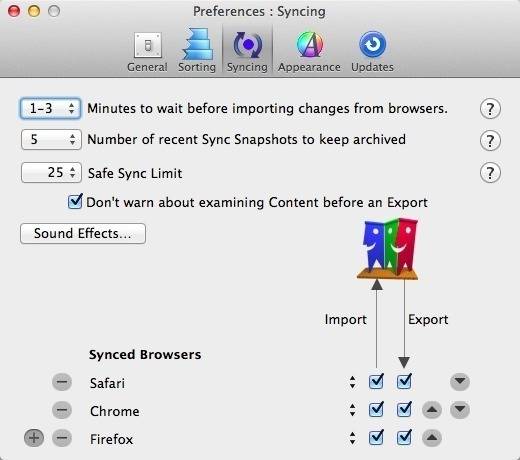Open the Firefox browser popup selector
The width and height of the screenshot is (520, 460).
[352, 438]
